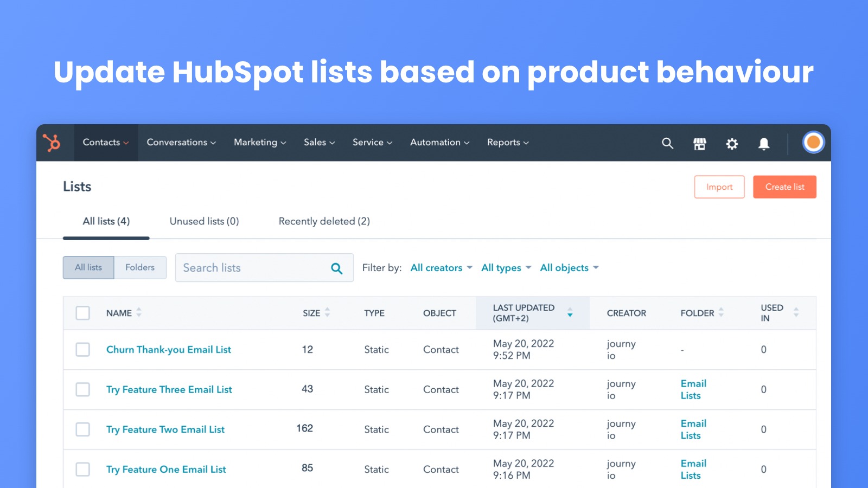The image size is (868, 488).
Task: Click the user account avatar
Action: point(813,143)
